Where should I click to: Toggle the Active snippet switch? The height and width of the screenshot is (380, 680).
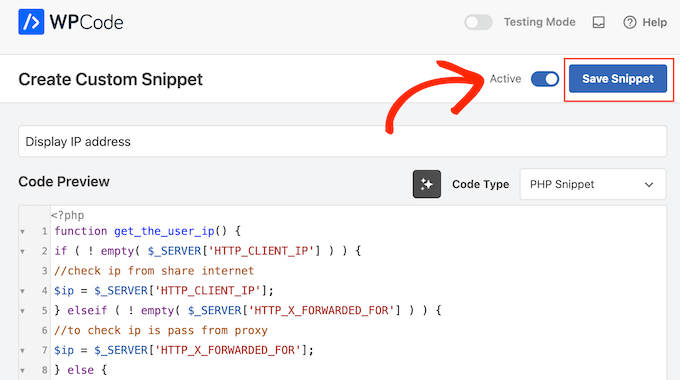[x=545, y=79]
